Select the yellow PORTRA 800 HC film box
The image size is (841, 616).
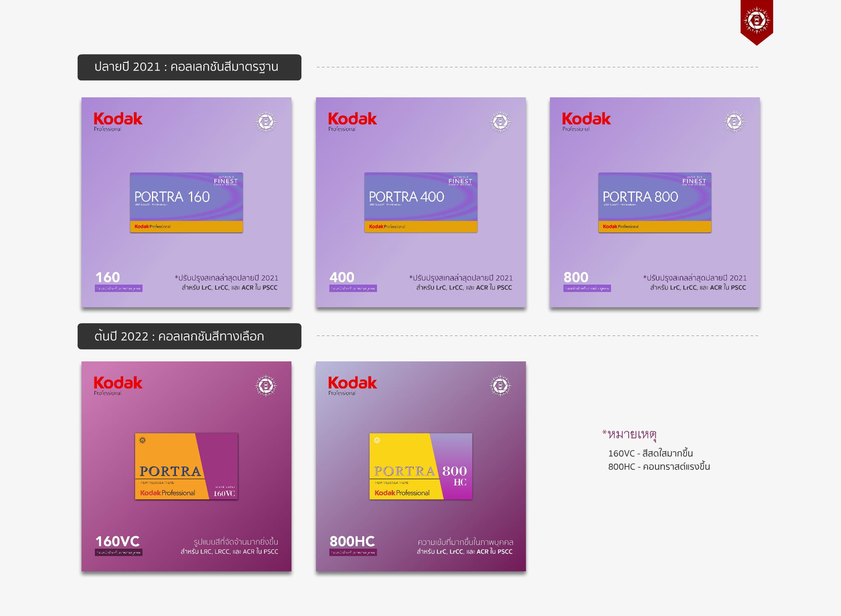click(421, 466)
